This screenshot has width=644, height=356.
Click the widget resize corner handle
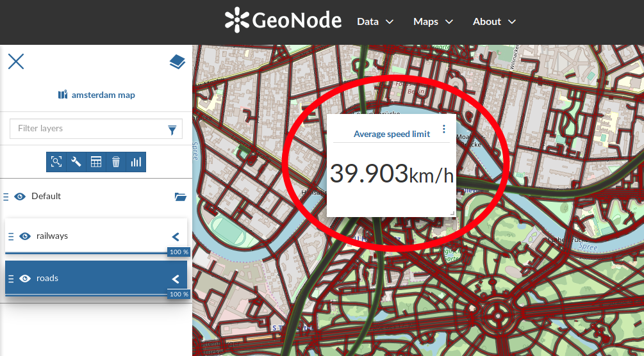click(x=452, y=213)
